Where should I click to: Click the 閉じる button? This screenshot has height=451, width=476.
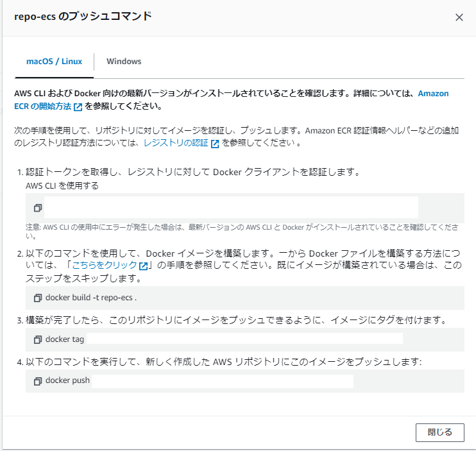pos(439,432)
